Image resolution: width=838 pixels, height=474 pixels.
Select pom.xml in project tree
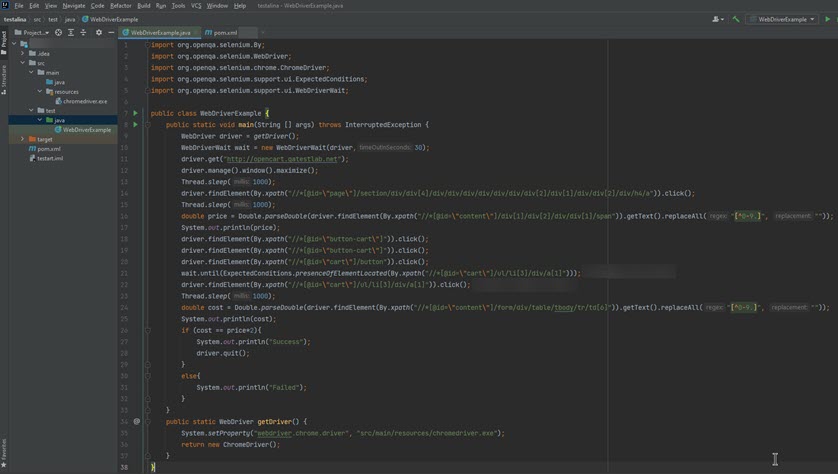click(x=44, y=149)
